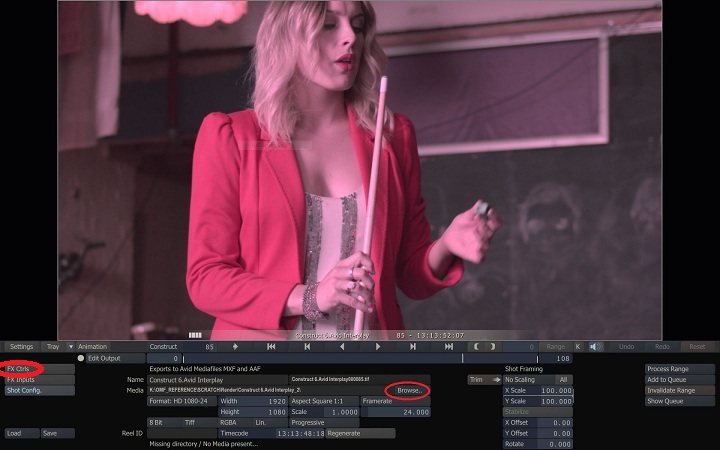Image resolution: width=720 pixels, height=450 pixels.
Task: Click the Reel ID input field
Action: 182,433
